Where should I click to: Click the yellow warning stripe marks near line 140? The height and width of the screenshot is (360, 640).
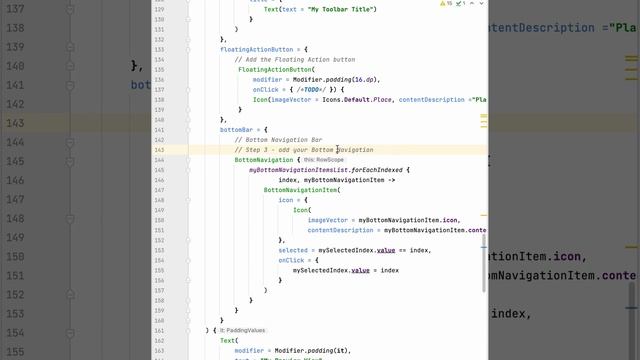click(x=484, y=121)
